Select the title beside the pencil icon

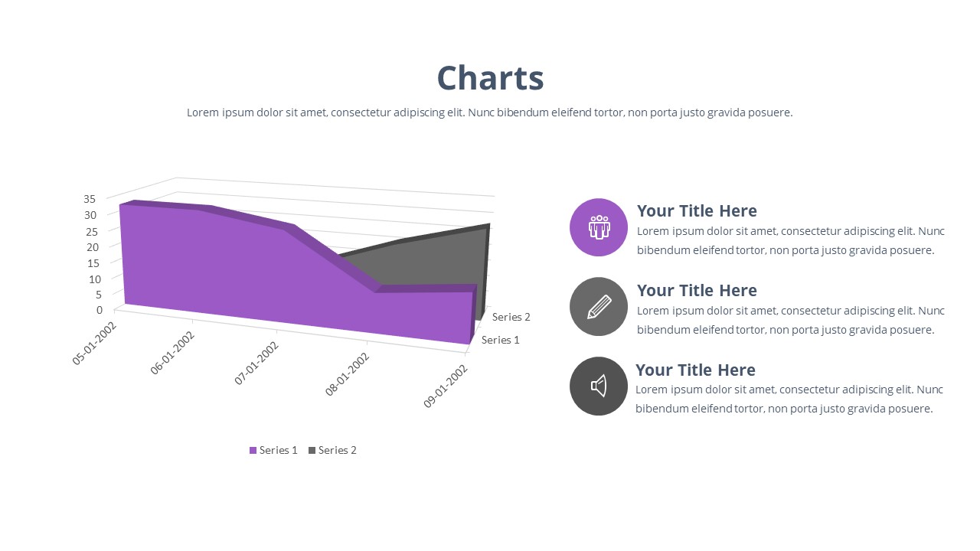tap(697, 290)
